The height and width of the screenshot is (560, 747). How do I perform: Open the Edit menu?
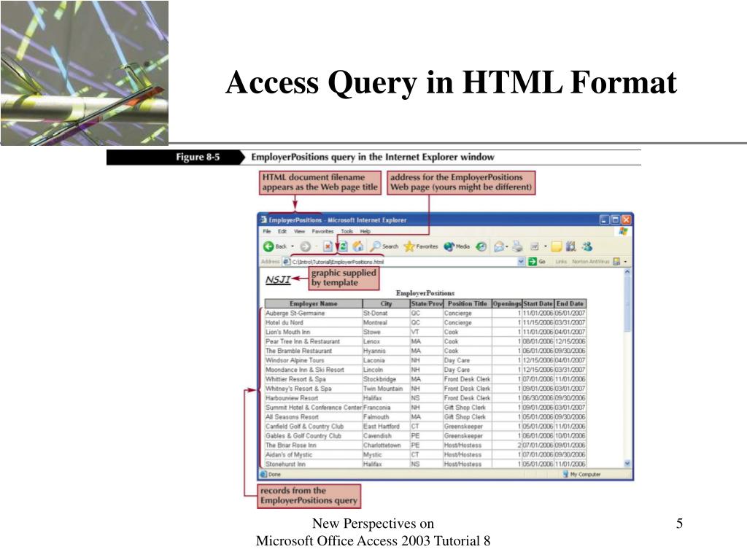coord(282,231)
